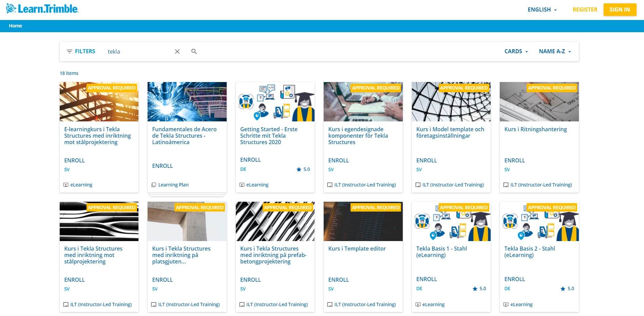Open thumbnail of Fundamentales de Acero course
644x316 pixels.
click(x=187, y=102)
